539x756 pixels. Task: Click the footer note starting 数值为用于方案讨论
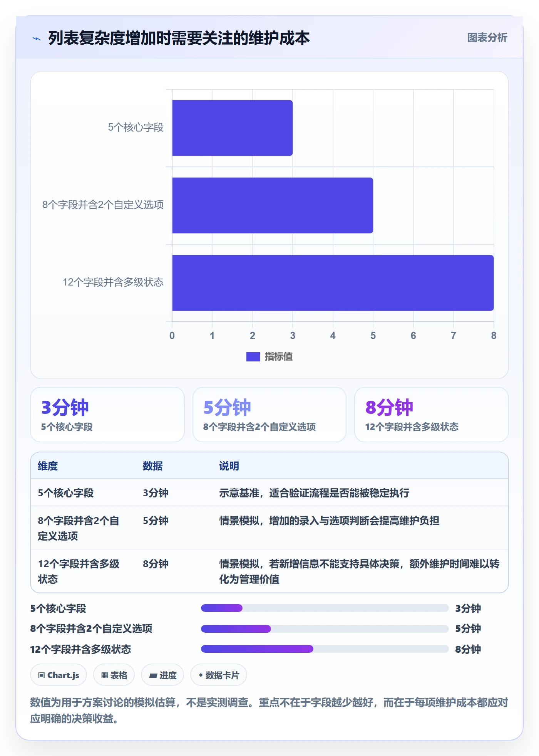coord(269,711)
